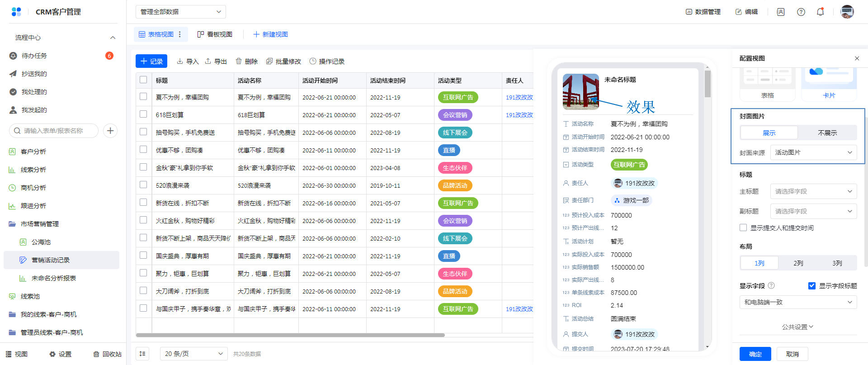Open the help question mark icon
Screen dimensions: 868x365
[801, 12]
